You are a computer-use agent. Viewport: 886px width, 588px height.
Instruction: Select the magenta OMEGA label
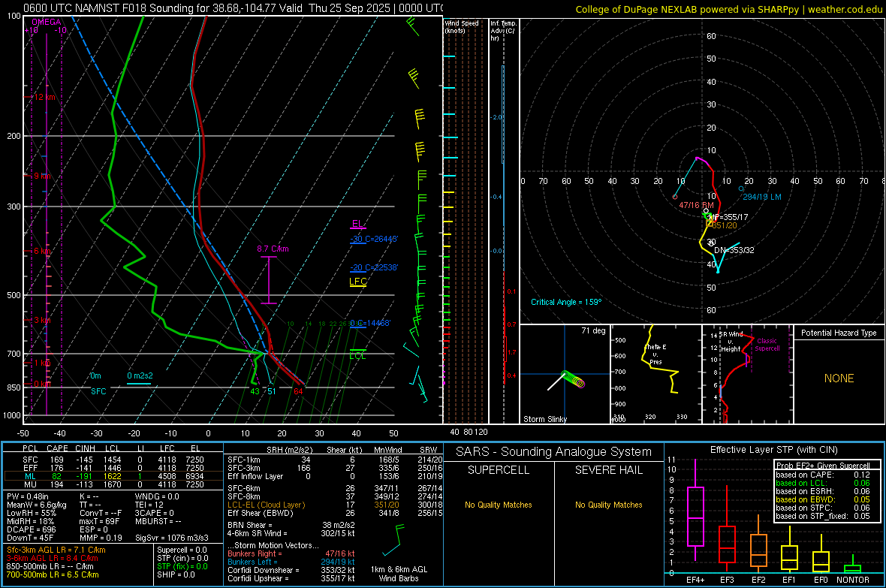point(47,22)
